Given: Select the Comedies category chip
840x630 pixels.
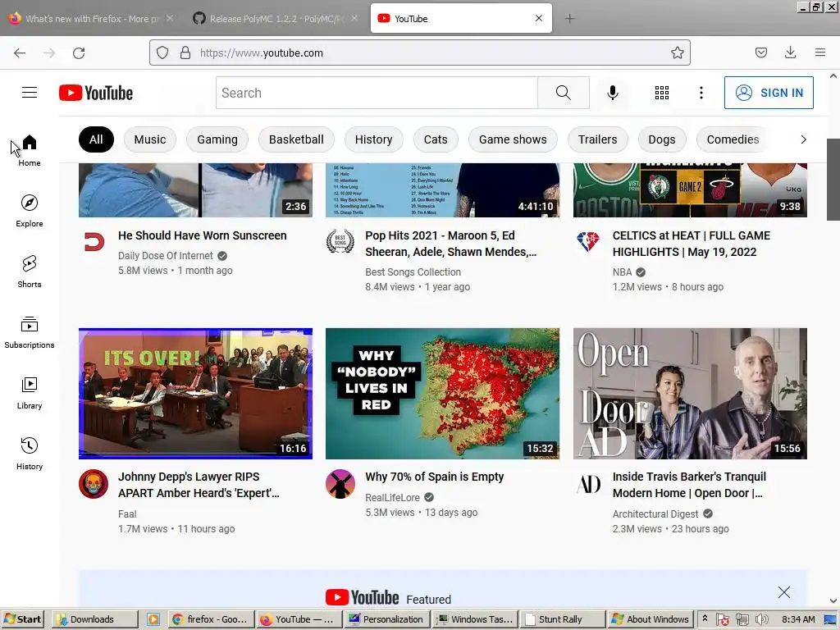Looking at the screenshot, I should (733, 139).
